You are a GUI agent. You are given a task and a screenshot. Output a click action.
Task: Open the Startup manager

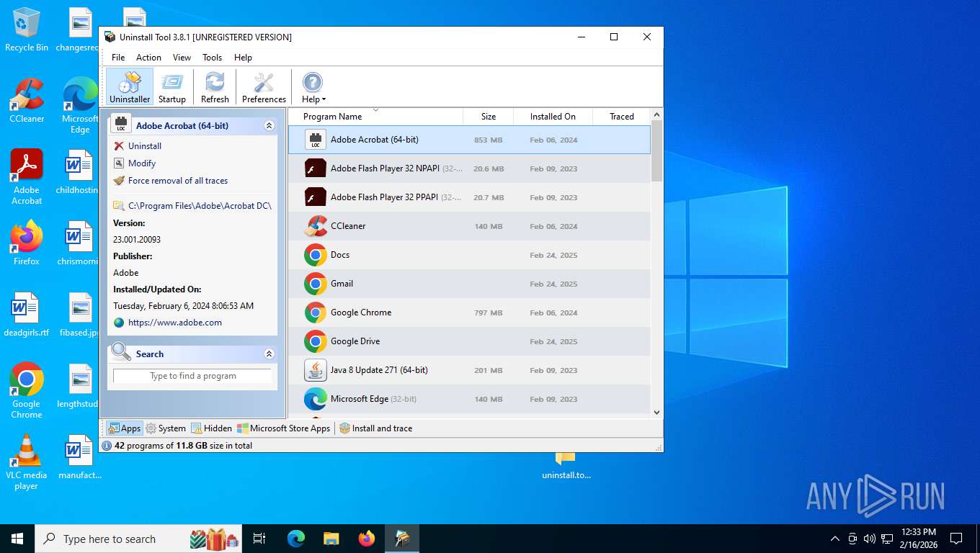pos(172,87)
